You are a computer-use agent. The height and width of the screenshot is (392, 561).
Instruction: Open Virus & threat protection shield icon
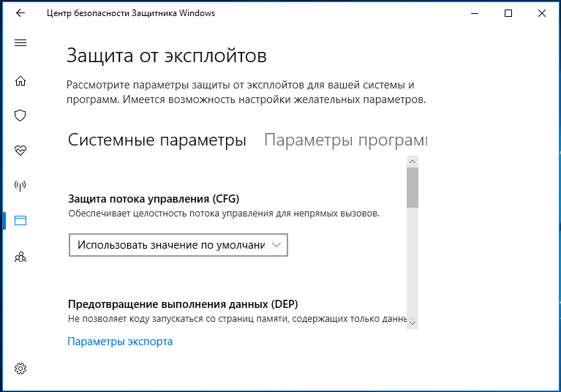[x=20, y=116]
